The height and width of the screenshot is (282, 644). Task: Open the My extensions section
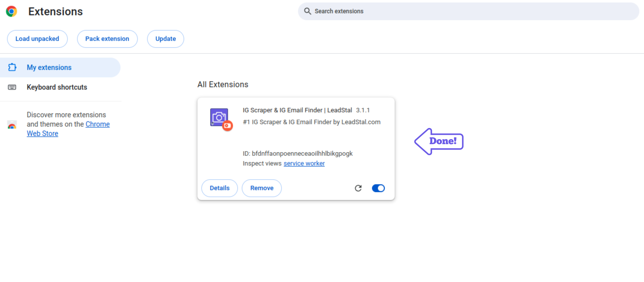click(x=49, y=67)
